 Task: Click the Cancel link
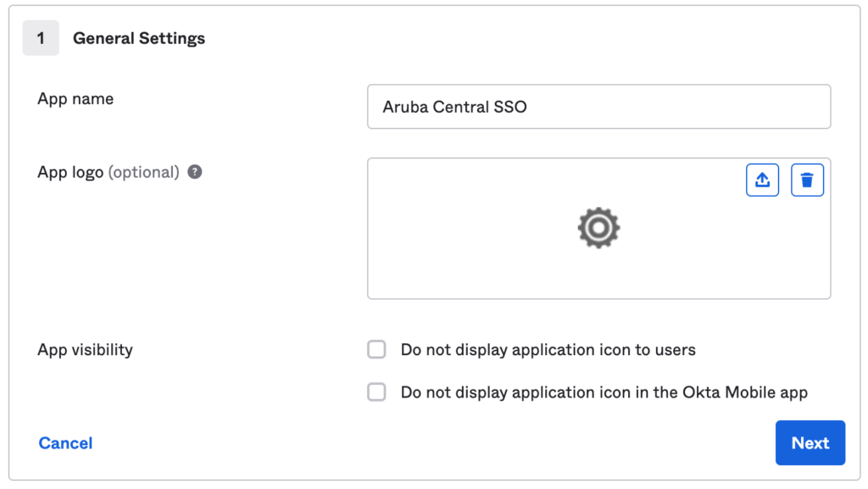click(x=65, y=442)
